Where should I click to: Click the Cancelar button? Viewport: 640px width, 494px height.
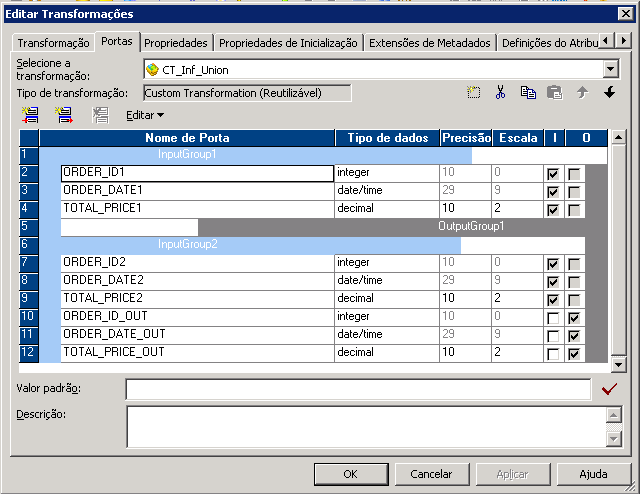431,474
